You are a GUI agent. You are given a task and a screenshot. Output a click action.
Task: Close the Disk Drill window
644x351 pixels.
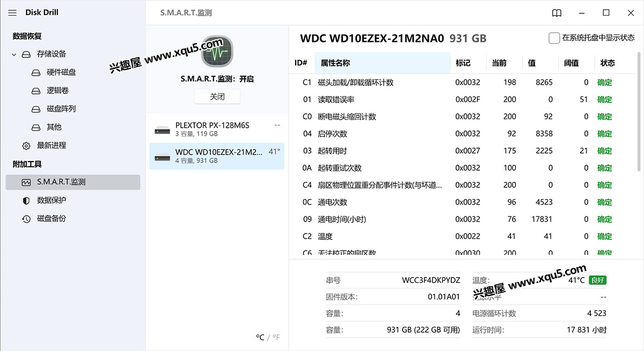(631, 13)
